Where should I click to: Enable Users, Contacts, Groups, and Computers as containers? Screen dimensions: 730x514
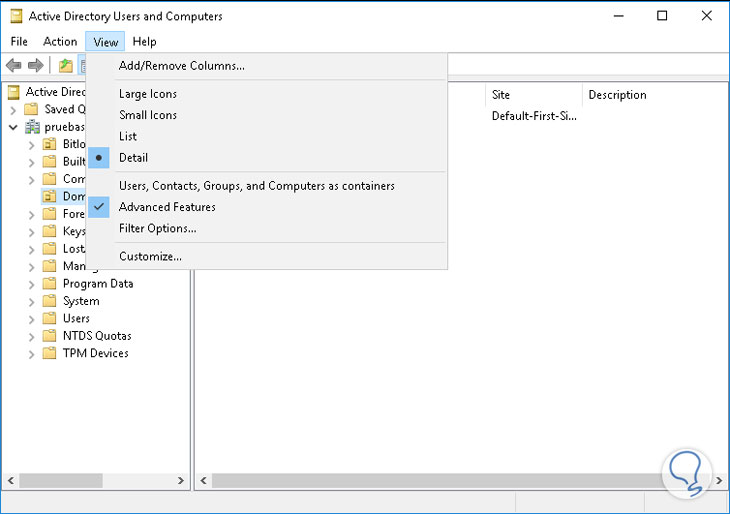pos(256,186)
